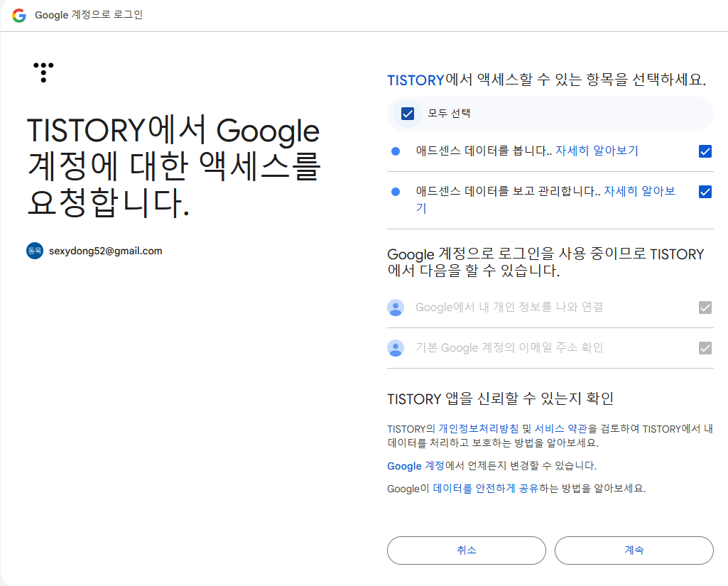
Task: Click the Google logo icon in header
Action: click(x=19, y=16)
